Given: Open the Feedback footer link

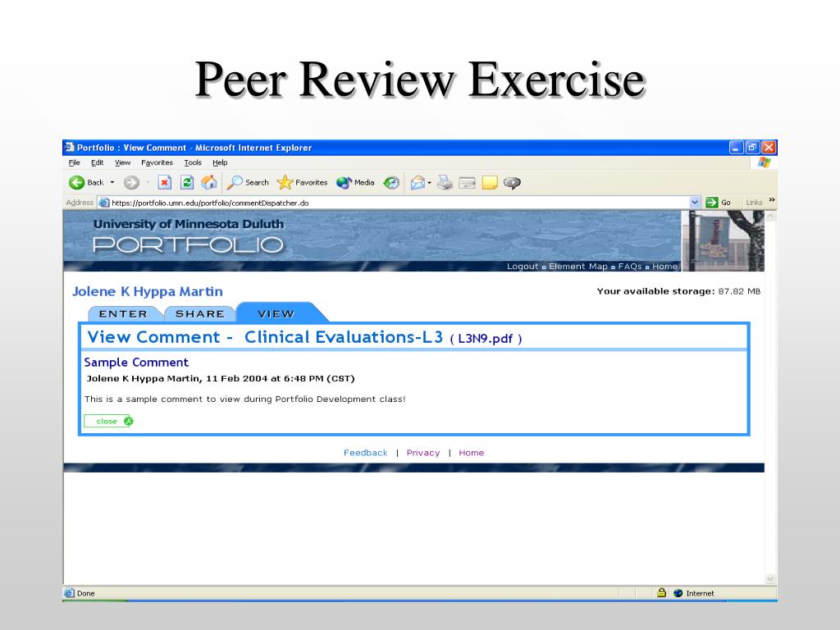Looking at the screenshot, I should click(x=365, y=453).
